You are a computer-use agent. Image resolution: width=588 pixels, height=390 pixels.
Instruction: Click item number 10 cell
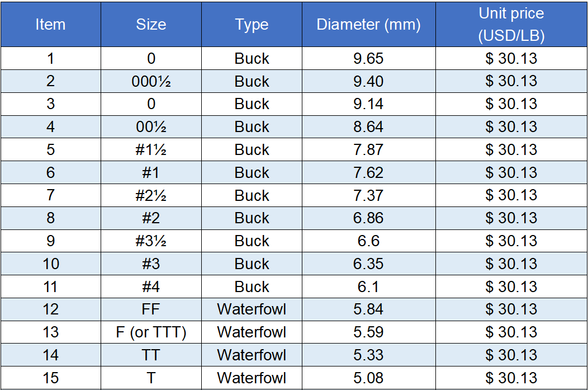(51, 264)
